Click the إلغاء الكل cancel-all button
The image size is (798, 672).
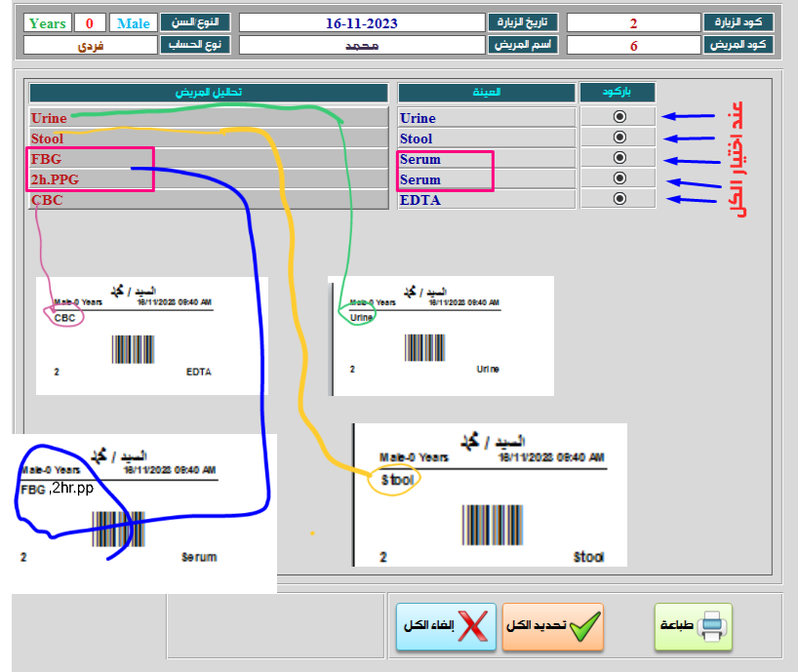point(446,626)
